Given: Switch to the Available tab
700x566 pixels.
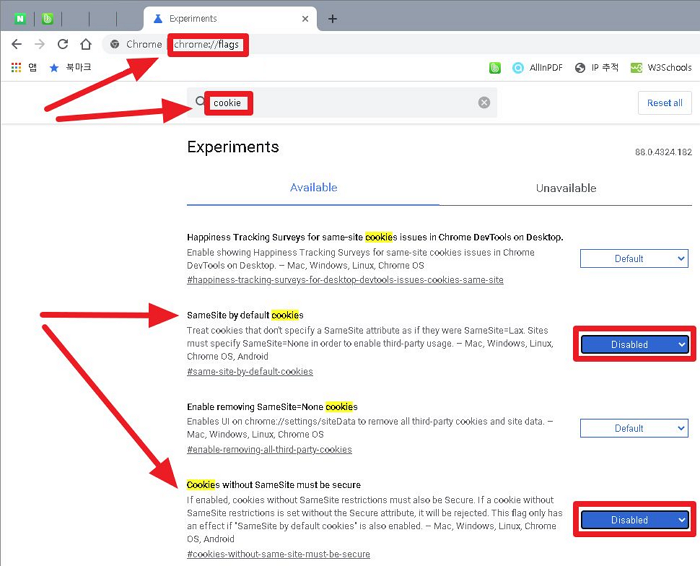Looking at the screenshot, I should pyautogui.click(x=313, y=187).
